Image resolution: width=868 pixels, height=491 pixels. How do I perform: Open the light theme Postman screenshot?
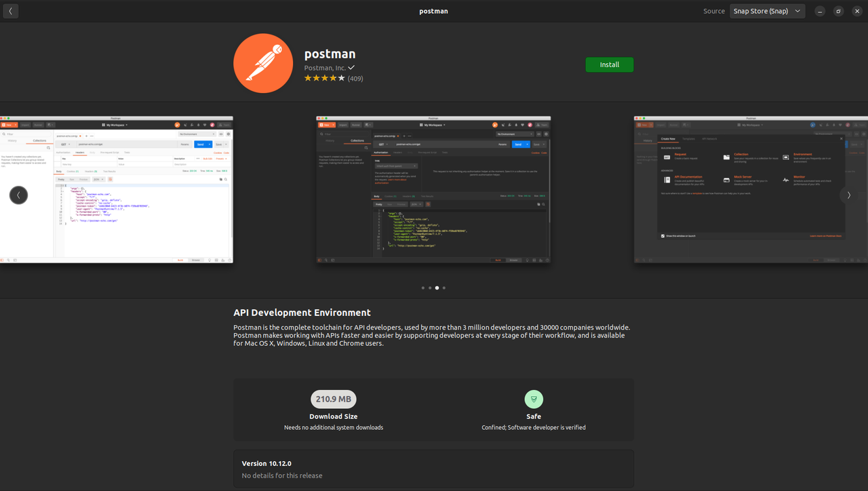[x=116, y=190]
